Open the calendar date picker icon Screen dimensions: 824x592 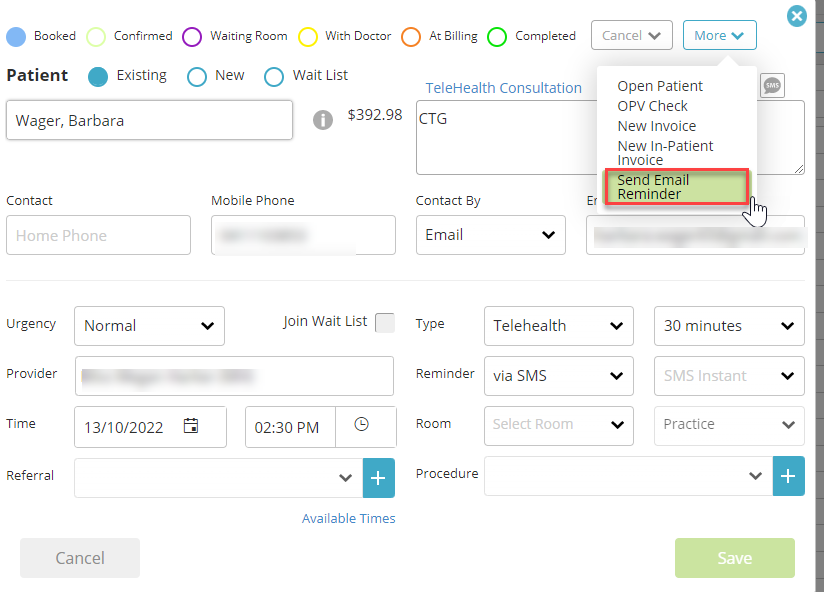coord(191,425)
